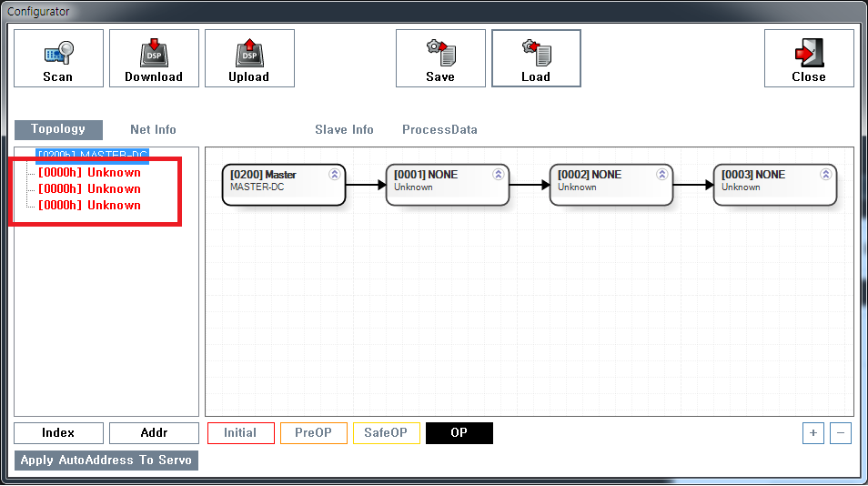Zoom out with the minus button
Viewport: 868px width, 486px height.
pos(841,433)
